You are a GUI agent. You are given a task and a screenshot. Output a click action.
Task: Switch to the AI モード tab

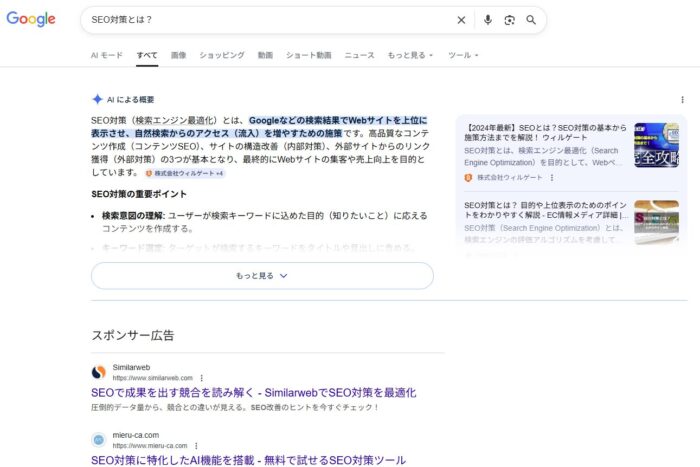107,55
